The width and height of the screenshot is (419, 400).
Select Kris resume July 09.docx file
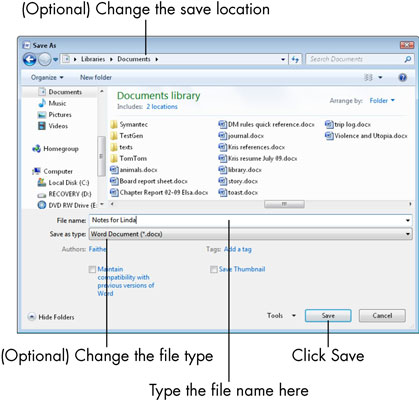click(x=258, y=158)
